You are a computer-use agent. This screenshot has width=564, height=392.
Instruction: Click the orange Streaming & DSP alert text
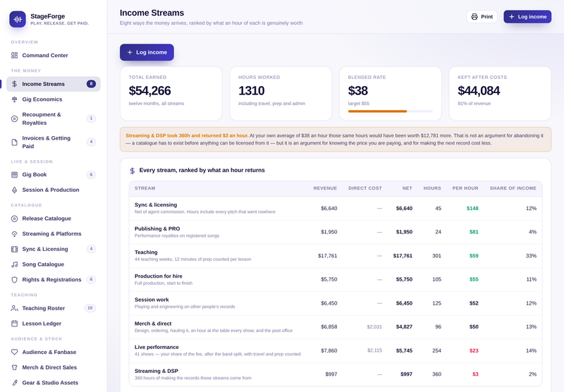[187, 135]
